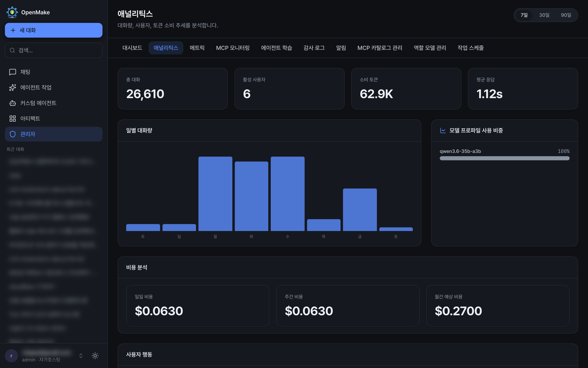This screenshot has width=588, height=368.
Task: Focus the 검색 input field
Action: [54, 50]
